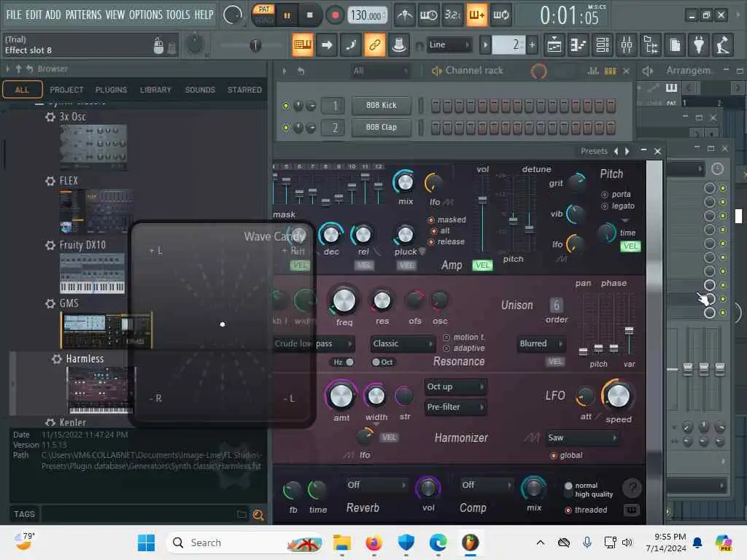
Task: Click the browser search magnifier icon
Action: tap(258, 515)
